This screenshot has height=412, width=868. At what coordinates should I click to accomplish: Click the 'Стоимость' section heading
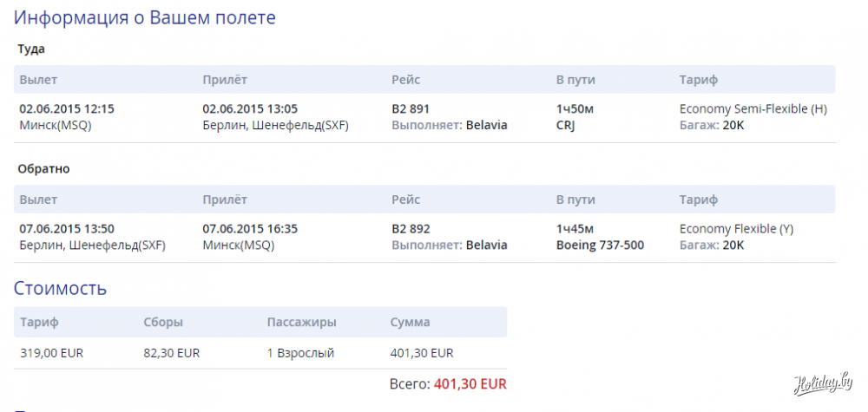click(x=61, y=288)
